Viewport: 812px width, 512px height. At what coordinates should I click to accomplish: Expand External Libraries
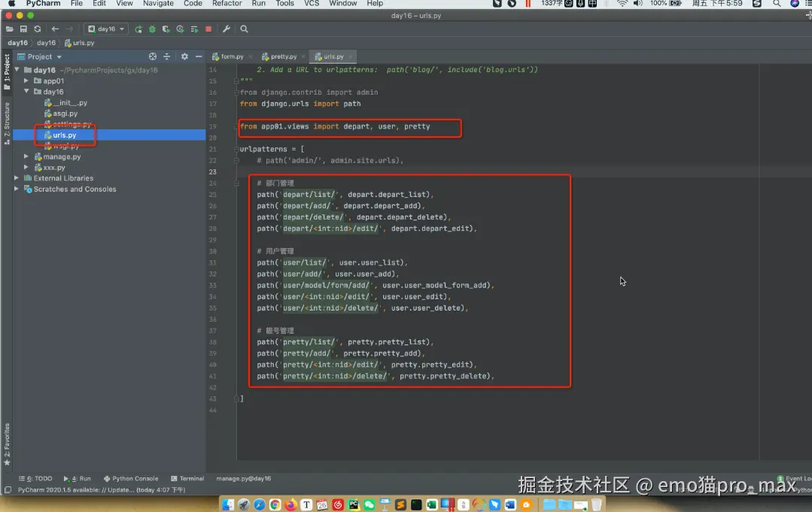[x=17, y=178]
